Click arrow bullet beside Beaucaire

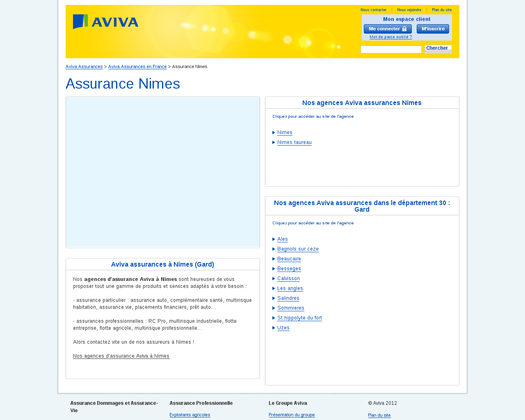pos(274,259)
